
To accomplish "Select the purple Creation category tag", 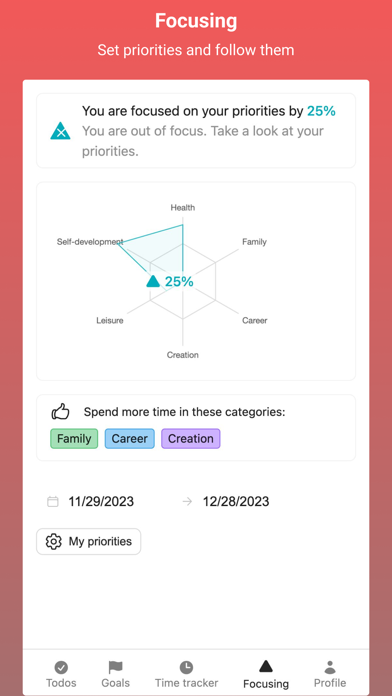I will [x=191, y=439].
